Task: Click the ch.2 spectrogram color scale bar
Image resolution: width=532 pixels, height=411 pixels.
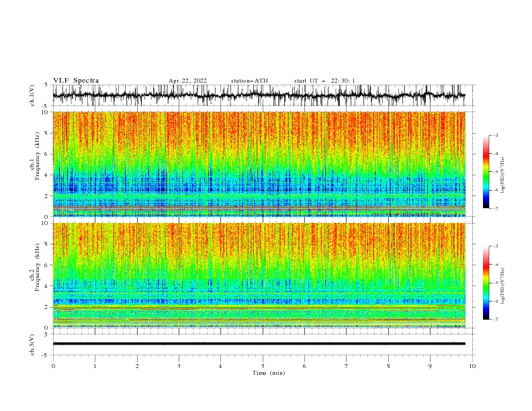Action: point(486,283)
